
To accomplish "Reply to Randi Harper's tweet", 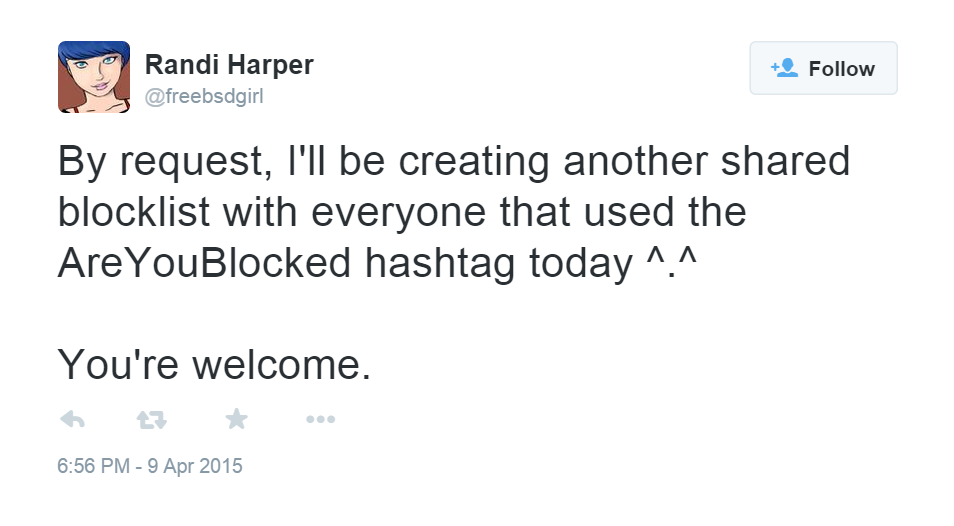I will point(72,419).
